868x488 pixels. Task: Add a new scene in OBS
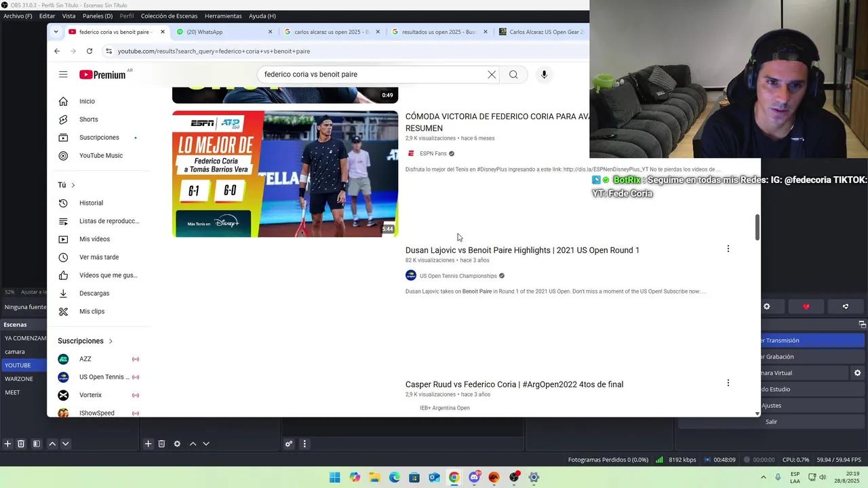coord(7,444)
